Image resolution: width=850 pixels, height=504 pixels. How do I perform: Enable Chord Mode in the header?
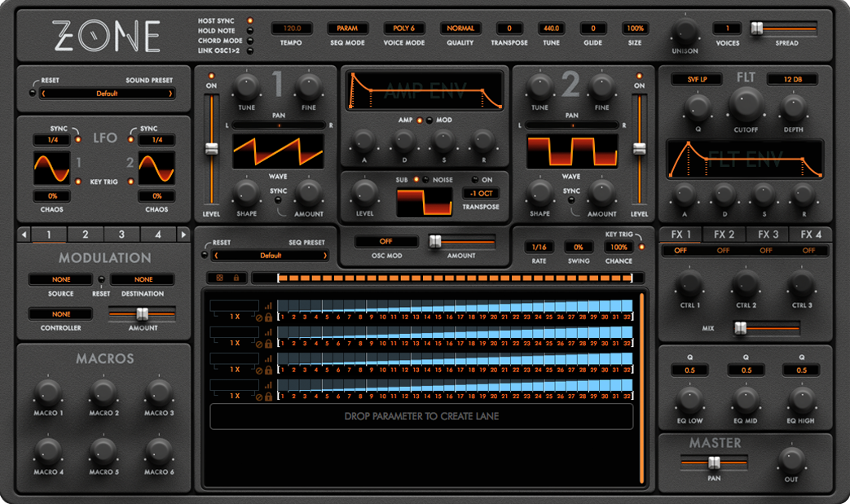pyautogui.click(x=249, y=41)
